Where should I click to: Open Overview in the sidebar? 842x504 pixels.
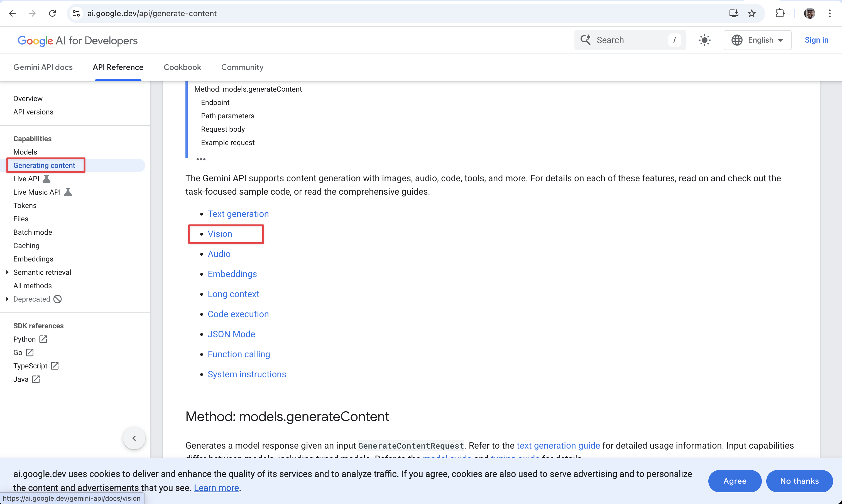pos(28,99)
